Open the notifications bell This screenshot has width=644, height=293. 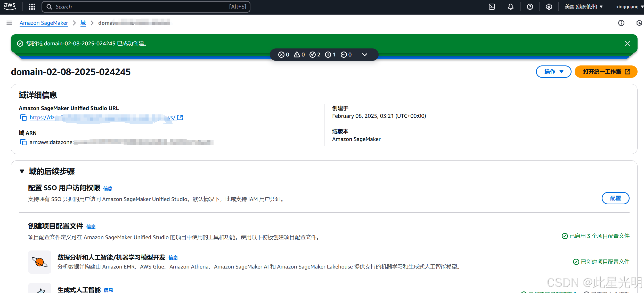pos(510,7)
